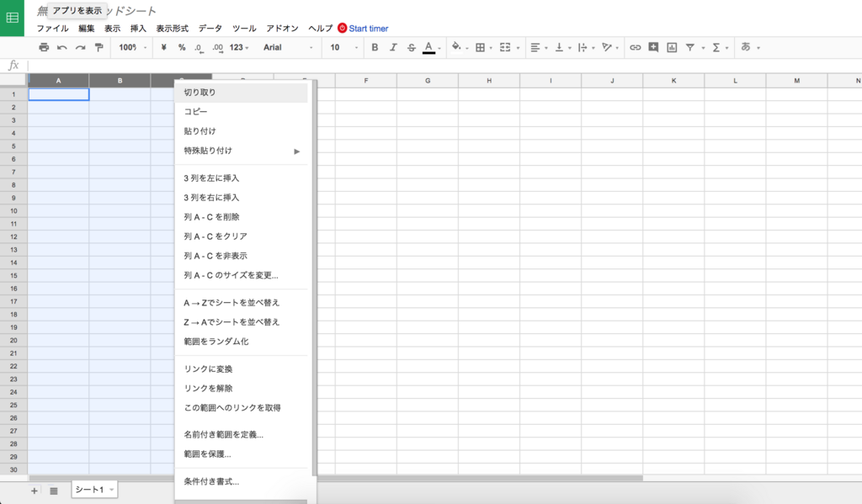
Task: Open the 編集 menu
Action: [x=87, y=29]
